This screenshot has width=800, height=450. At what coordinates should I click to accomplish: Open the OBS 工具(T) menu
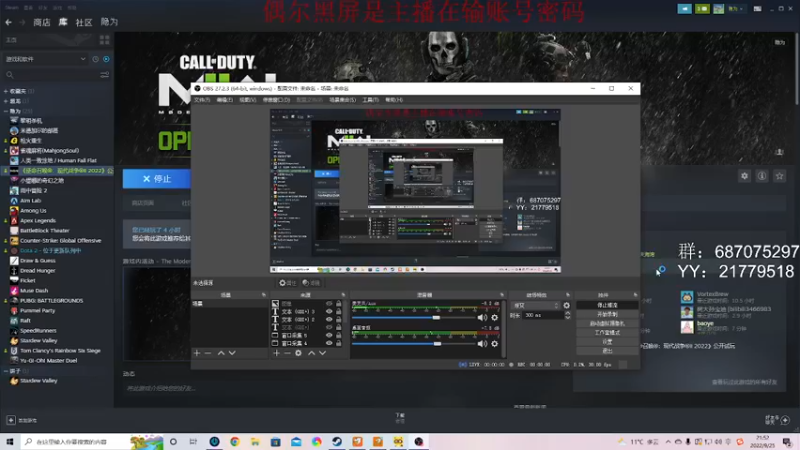(370, 100)
